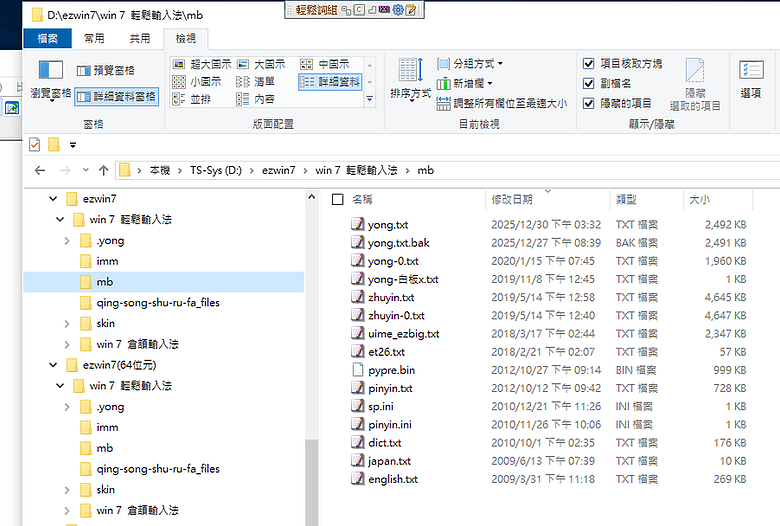Open the notepad-with-pencil icon on IME toolbar
780x526 pixels.
(x=411, y=9)
